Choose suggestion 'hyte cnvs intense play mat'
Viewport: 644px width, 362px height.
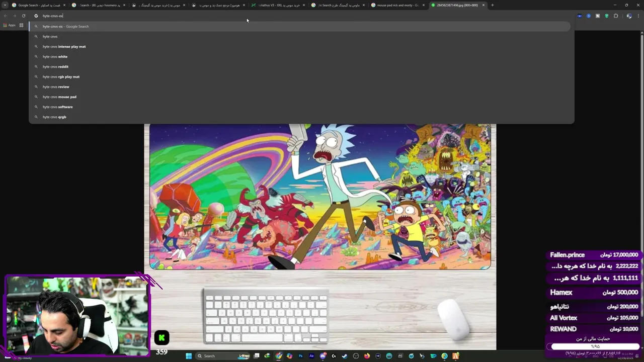(x=300, y=46)
